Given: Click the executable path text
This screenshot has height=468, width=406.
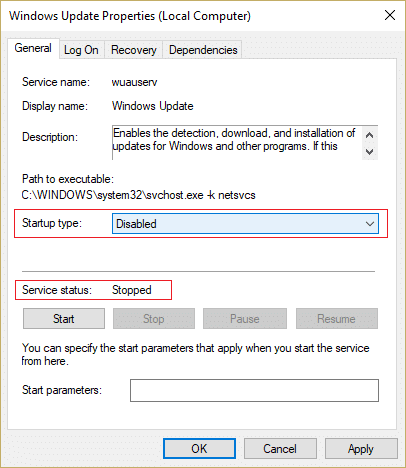Looking at the screenshot, I should point(138,195).
